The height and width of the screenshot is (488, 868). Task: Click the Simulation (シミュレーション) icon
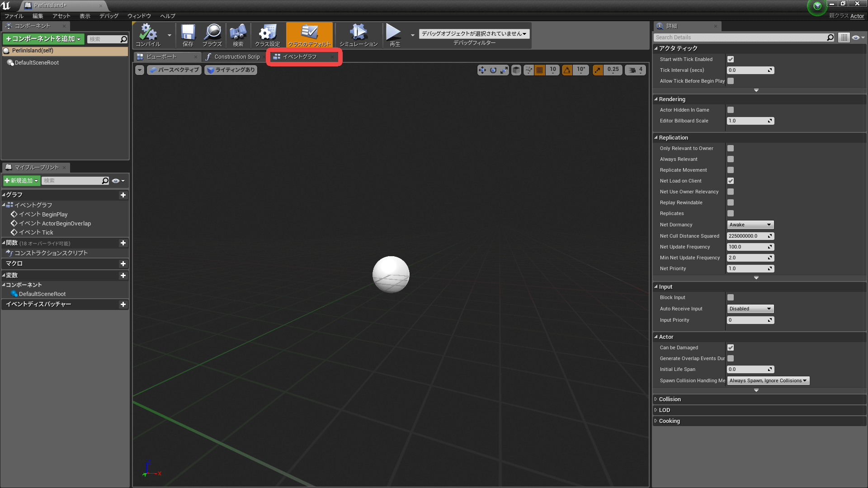point(358,33)
